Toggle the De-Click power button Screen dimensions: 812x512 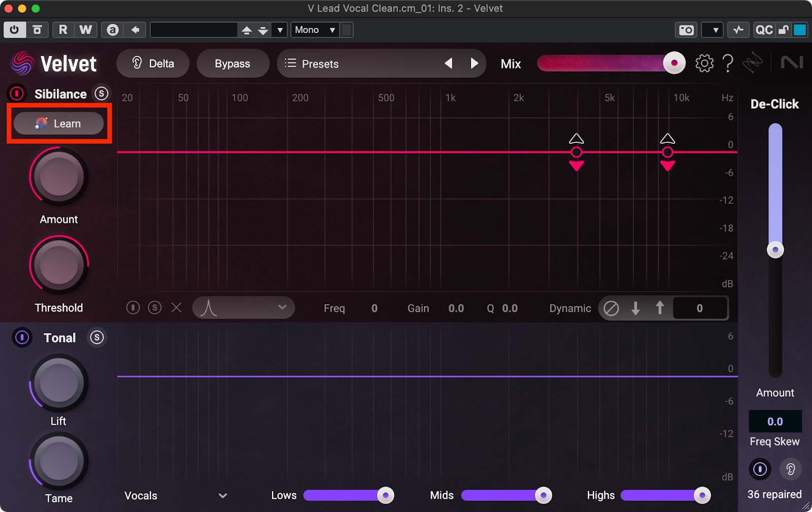760,469
